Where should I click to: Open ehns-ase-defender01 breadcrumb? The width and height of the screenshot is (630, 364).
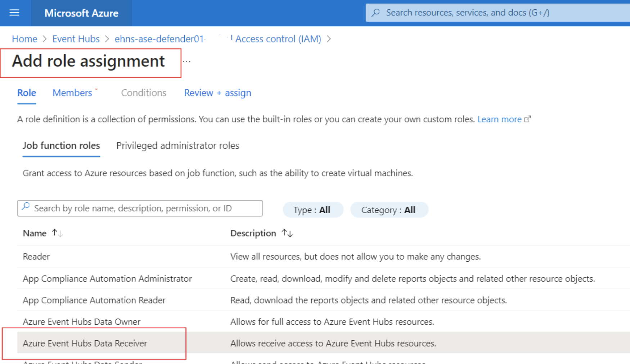point(159,39)
